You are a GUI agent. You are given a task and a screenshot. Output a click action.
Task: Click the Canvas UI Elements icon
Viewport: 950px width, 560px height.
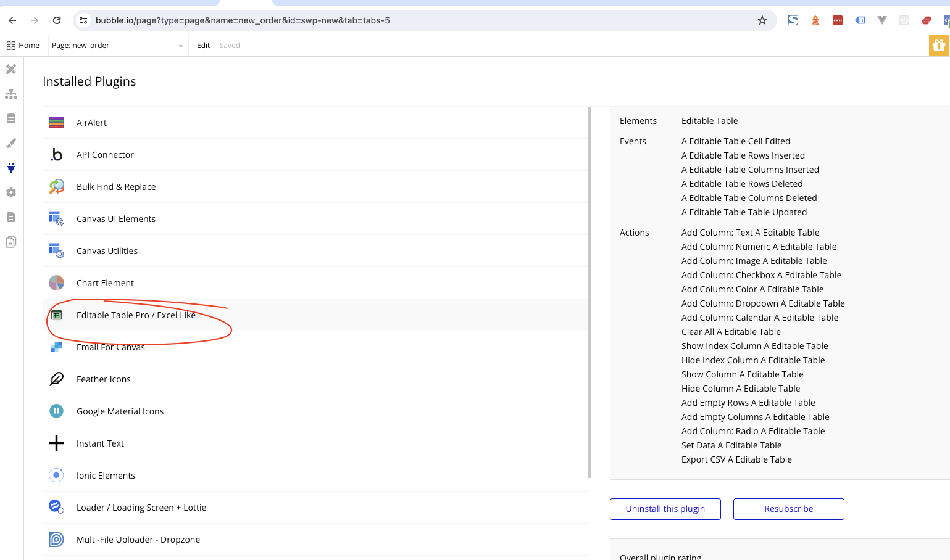(56, 219)
